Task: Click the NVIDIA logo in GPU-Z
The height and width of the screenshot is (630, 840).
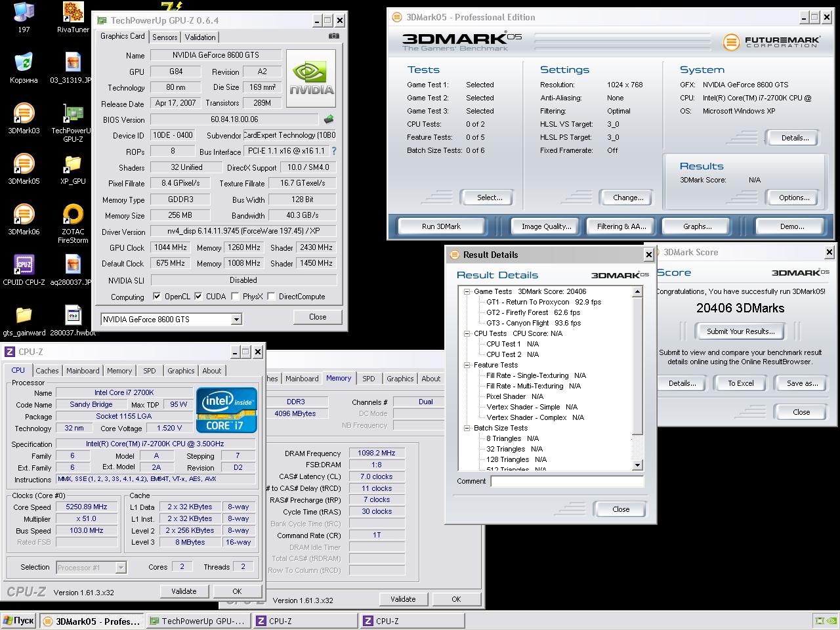Action: [312, 78]
